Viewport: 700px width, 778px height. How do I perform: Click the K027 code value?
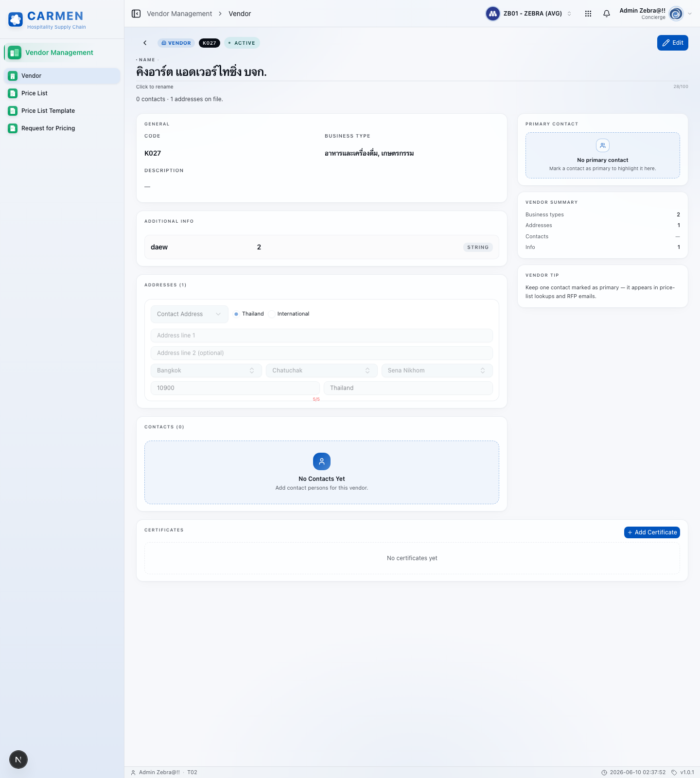click(153, 153)
